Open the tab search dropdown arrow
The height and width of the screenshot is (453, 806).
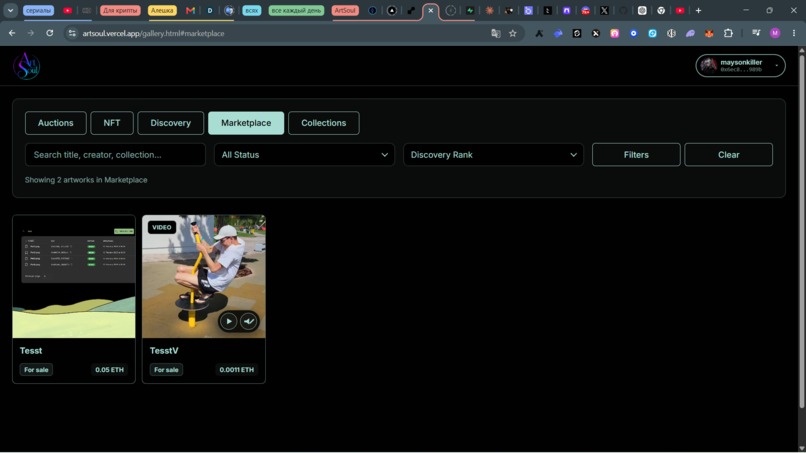click(x=10, y=10)
